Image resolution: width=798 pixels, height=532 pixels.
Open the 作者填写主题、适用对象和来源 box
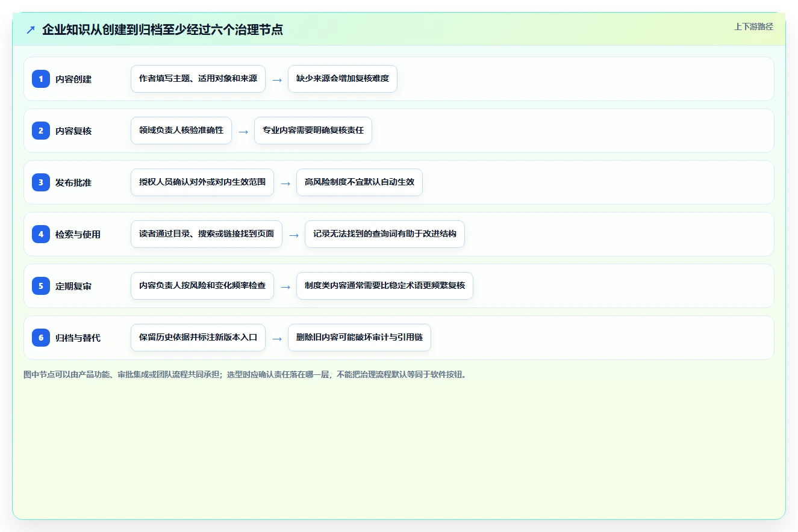(x=198, y=79)
